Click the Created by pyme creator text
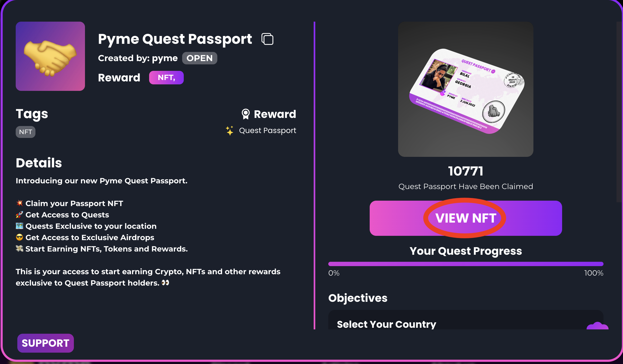 138,58
